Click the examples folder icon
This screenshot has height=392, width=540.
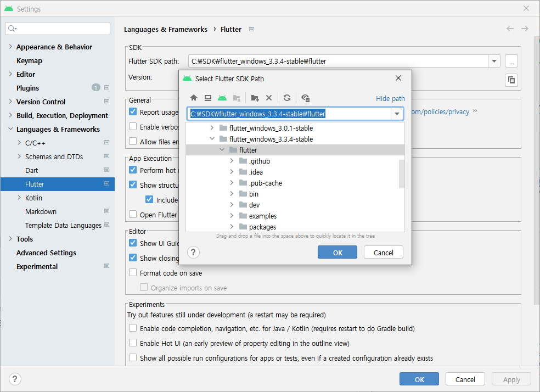pos(243,216)
